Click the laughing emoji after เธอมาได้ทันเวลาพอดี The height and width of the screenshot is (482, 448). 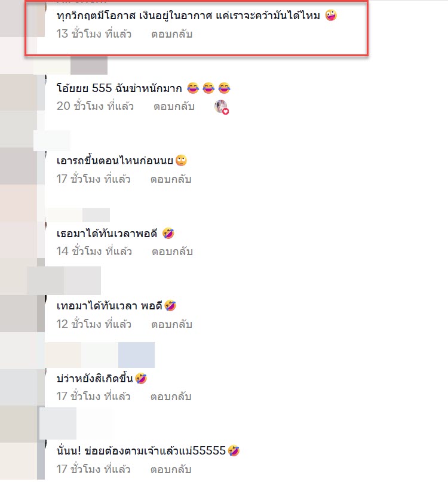(x=168, y=234)
